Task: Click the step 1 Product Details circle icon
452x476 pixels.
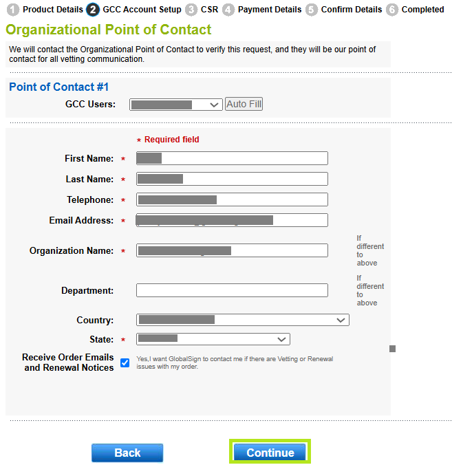Action: (x=13, y=10)
